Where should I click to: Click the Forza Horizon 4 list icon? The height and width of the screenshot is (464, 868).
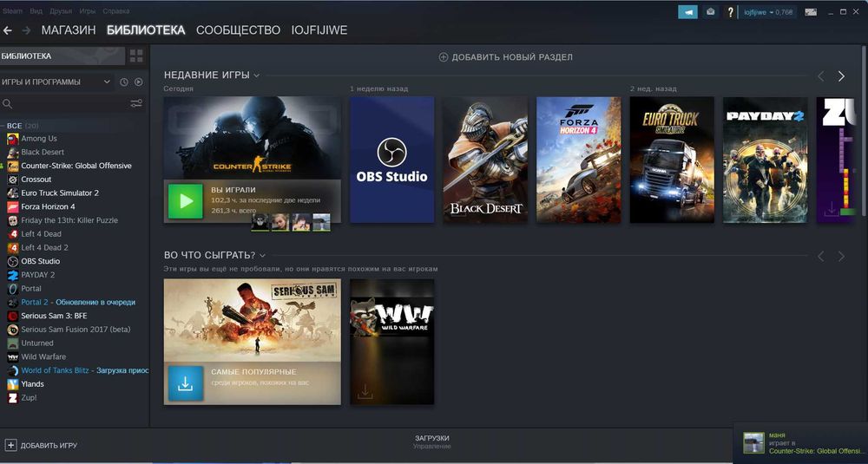click(x=12, y=206)
